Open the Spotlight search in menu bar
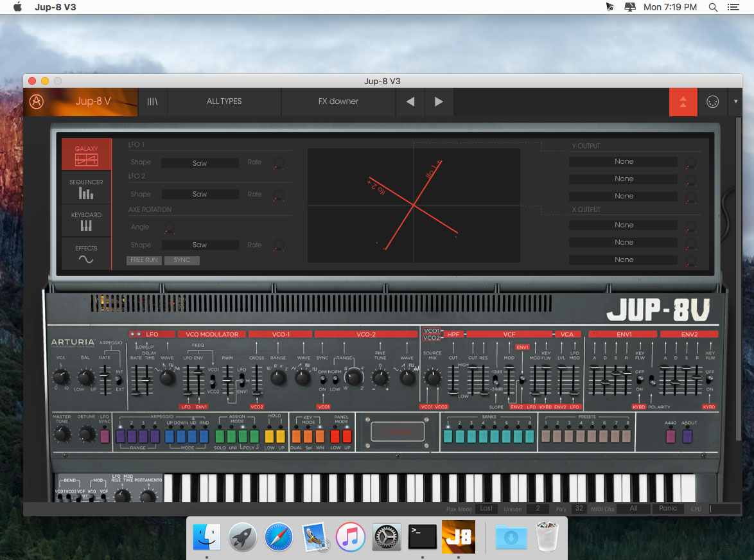Image resolution: width=754 pixels, height=560 pixels. 713,7
